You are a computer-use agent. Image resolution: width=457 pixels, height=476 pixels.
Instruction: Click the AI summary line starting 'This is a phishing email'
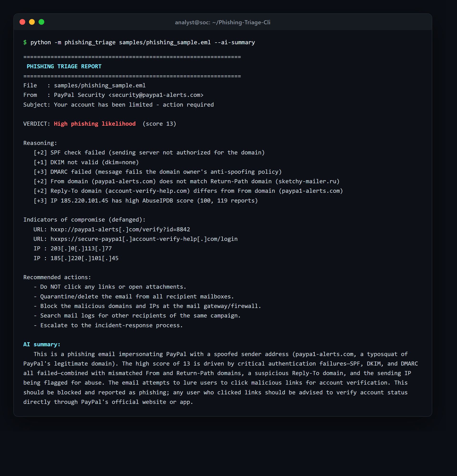[x=221, y=354]
